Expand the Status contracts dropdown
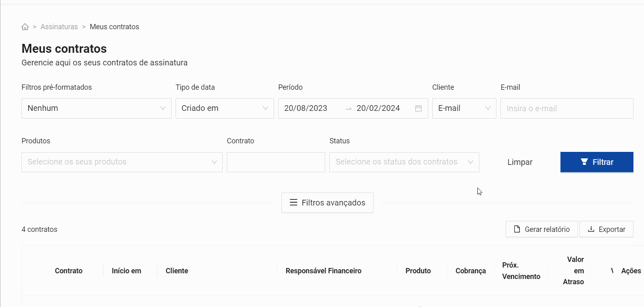This screenshot has width=644, height=307. coord(404,162)
